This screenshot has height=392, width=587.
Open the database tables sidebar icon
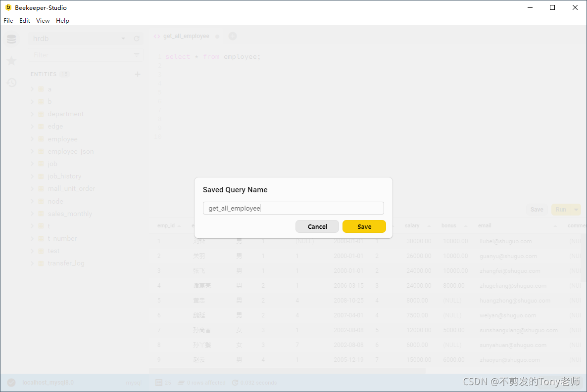(x=11, y=39)
